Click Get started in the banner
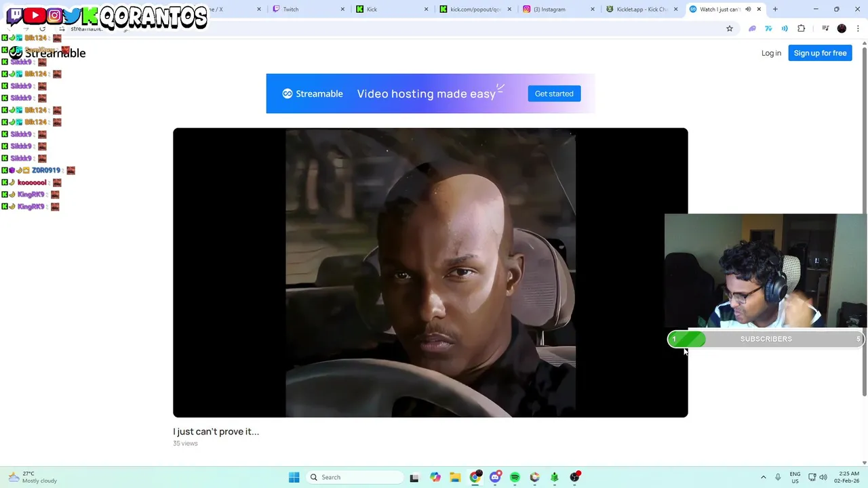This screenshot has height=488, width=868. click(x=554, y=94)
